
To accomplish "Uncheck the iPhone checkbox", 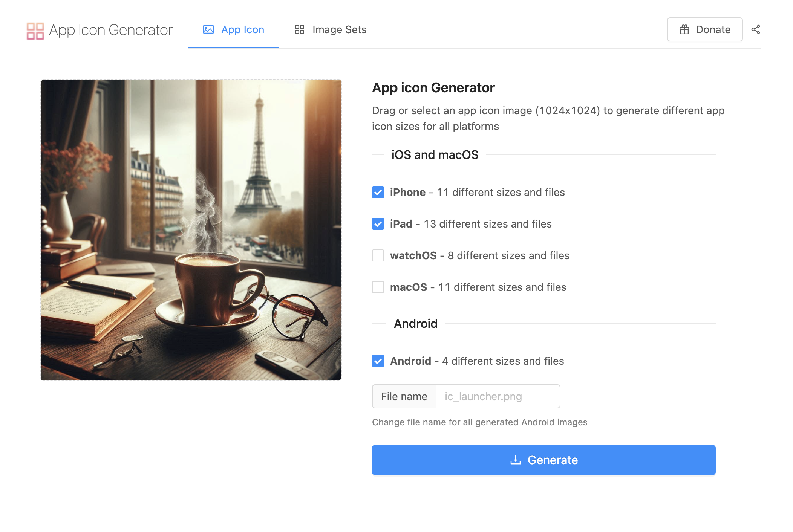I will (x=378, y=192).
